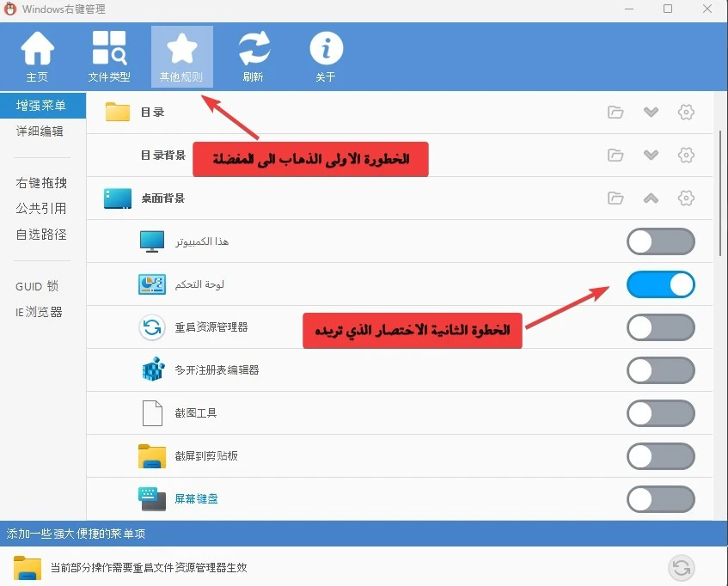
Task: Disable the لوحة التحكم toggle switch
Action: pos(661,284)
